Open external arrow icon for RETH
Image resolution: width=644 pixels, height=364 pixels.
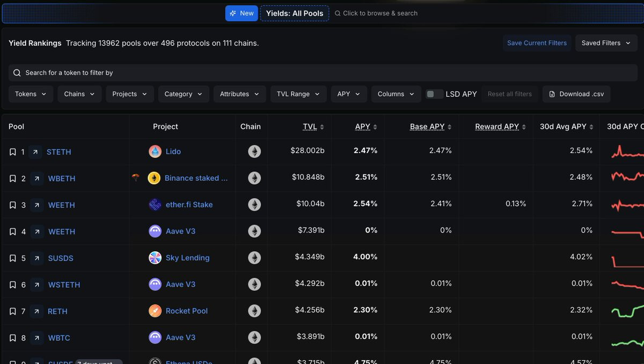click(37, 311)
